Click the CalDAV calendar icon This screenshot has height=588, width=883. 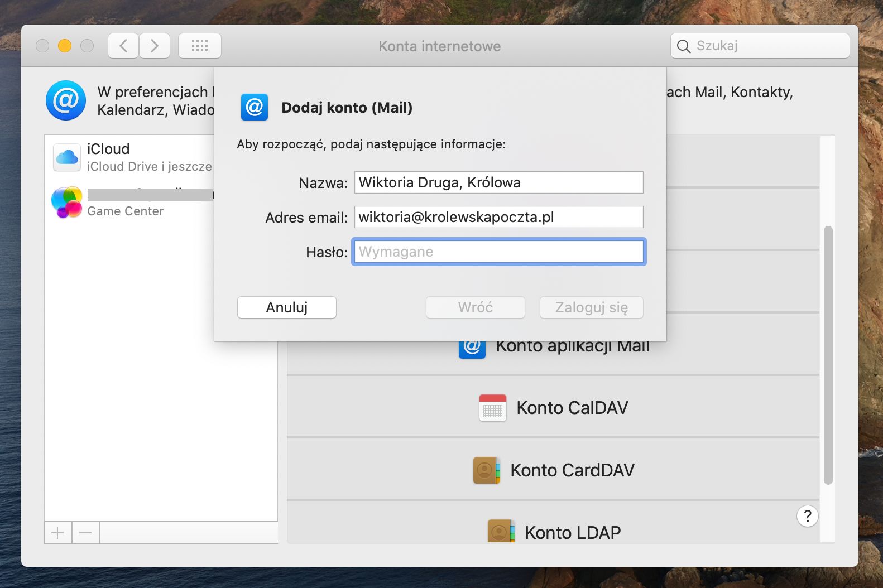[493, 408]
